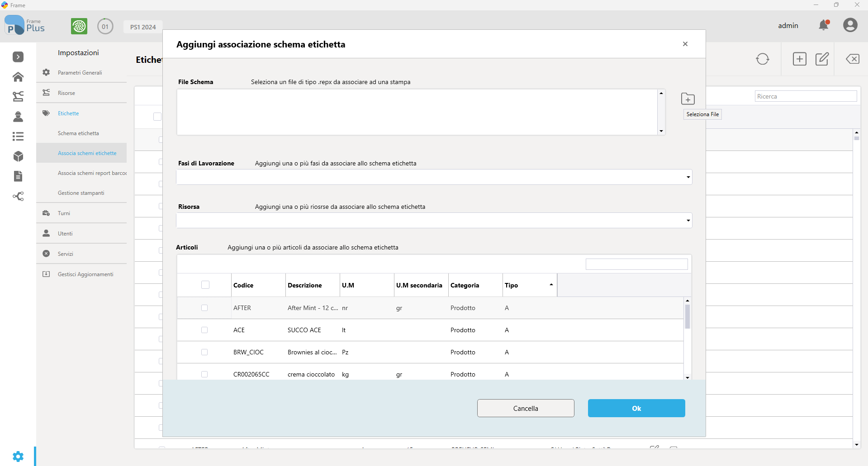Click the Utenti person icon
Screen dimensions: 868x466
[46, 233]
